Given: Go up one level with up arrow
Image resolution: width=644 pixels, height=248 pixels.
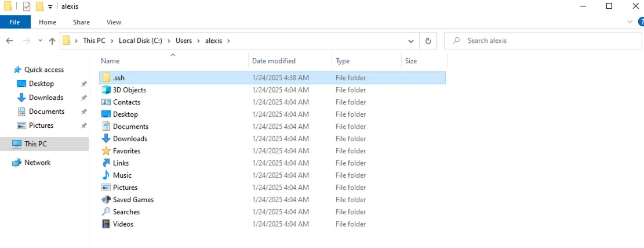Looking at the screenshot, I should [x=52, y=41].
